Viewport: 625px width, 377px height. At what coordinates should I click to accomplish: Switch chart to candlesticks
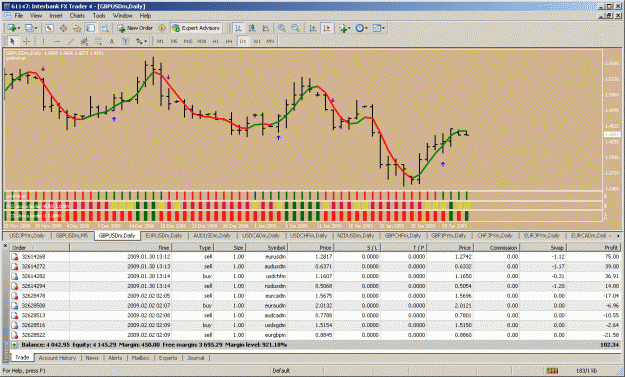tap(252, 28)
